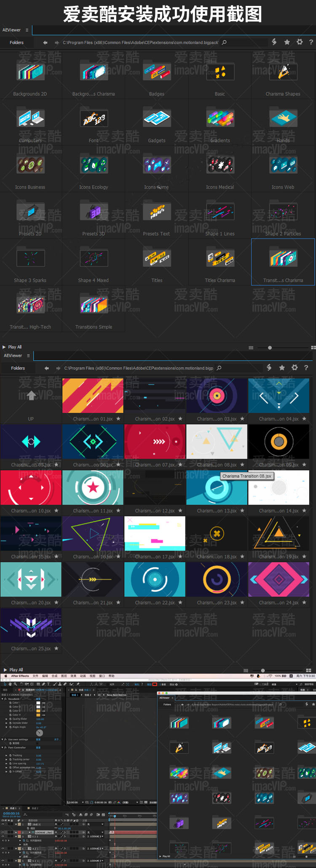Viewport: 316px width, 868px height.
Task: Click the UP folder arrow icon
Action: [31, 395]
